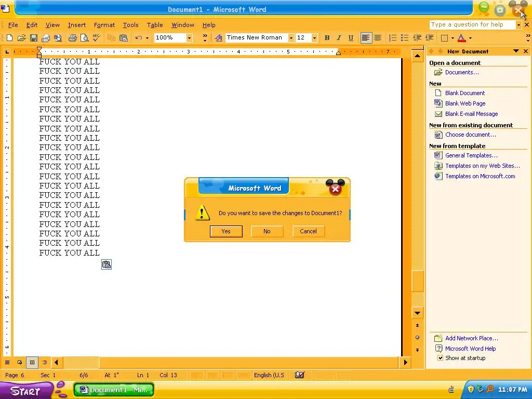Switch to Print Layout View icon
The image size is (532, 399).
32,362
